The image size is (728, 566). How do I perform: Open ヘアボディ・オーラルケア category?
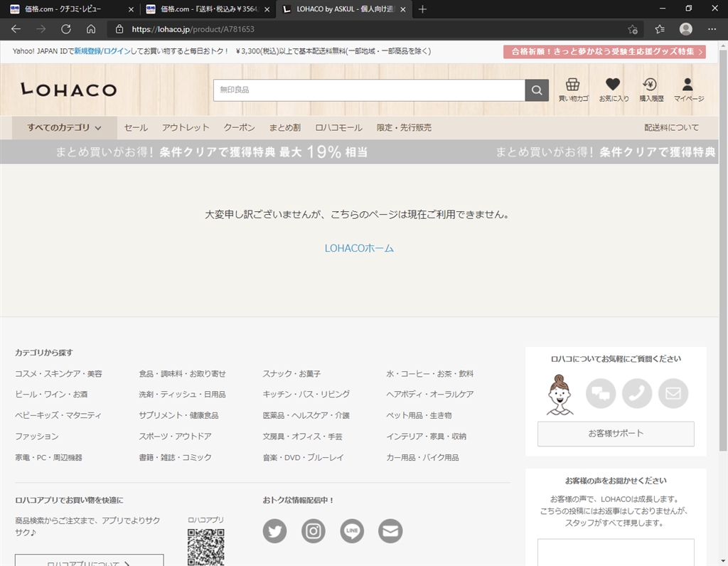click(430, 394)
